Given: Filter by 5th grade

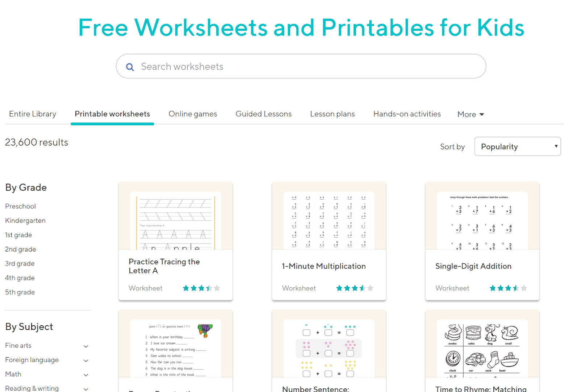Looking at the screenshot, I should click(20, 292).
